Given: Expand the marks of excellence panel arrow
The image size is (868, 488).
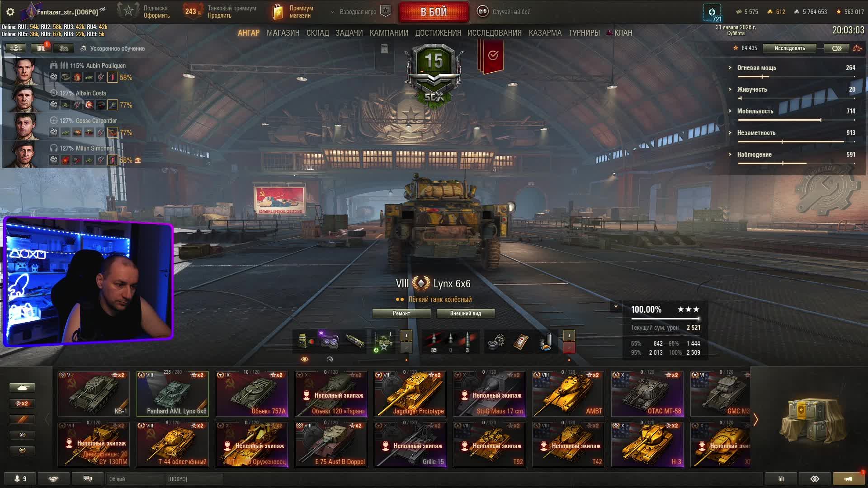Looking at the screenshot, I should pos(615,306).
